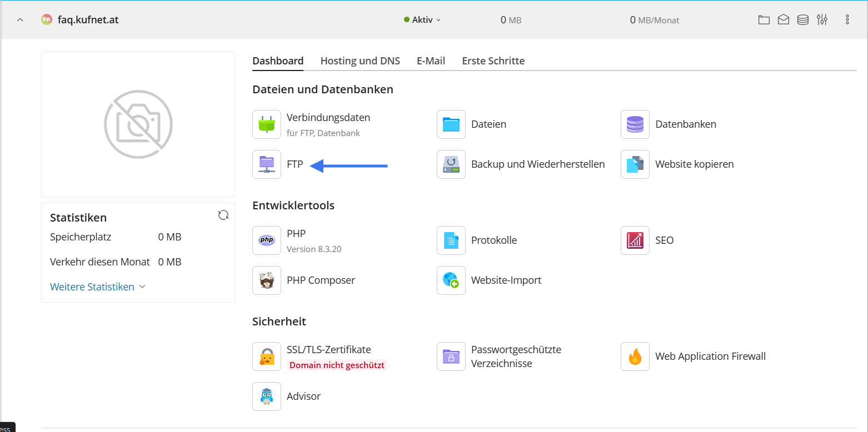Open the FTP icon
868x432 pixels.
tap(267, 164)
